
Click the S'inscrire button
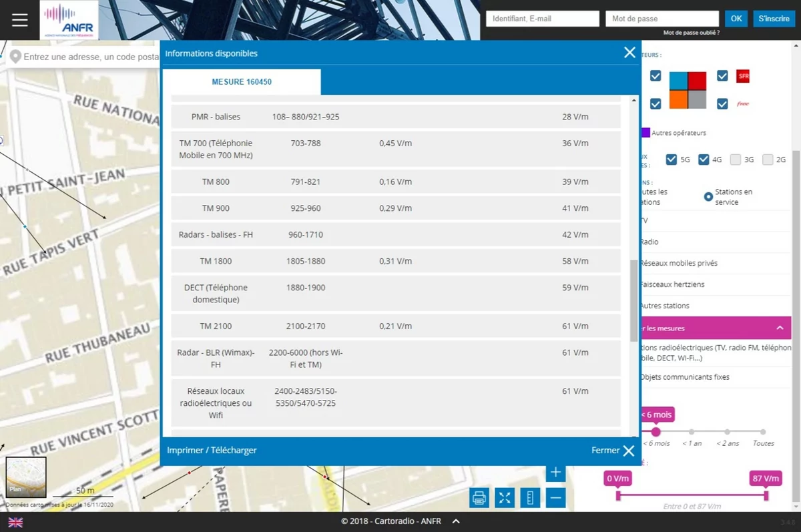[x=774, y=19]
